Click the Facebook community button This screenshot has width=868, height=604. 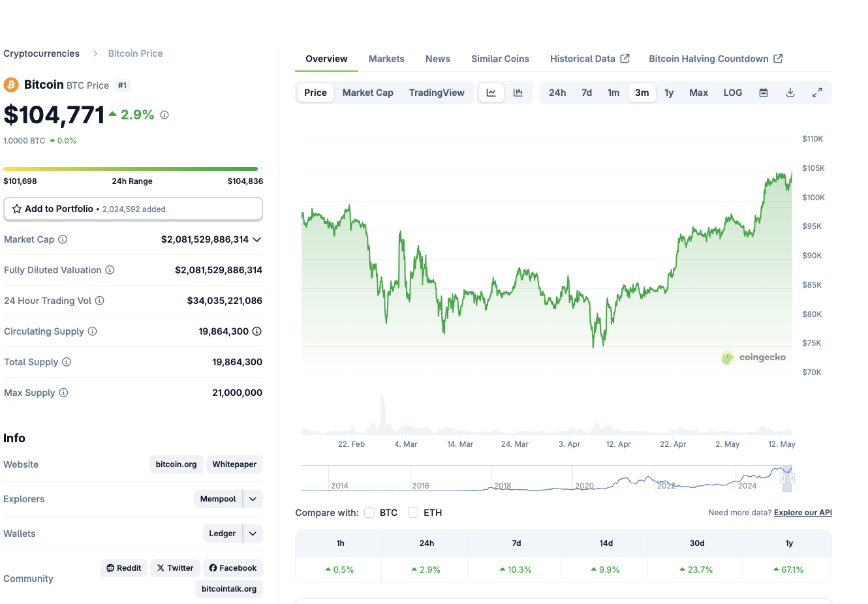(233, 568)
